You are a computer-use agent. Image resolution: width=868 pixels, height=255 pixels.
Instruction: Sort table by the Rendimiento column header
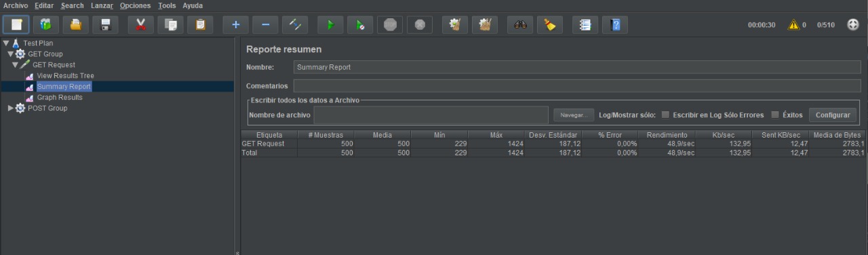(x=667, y=135)
